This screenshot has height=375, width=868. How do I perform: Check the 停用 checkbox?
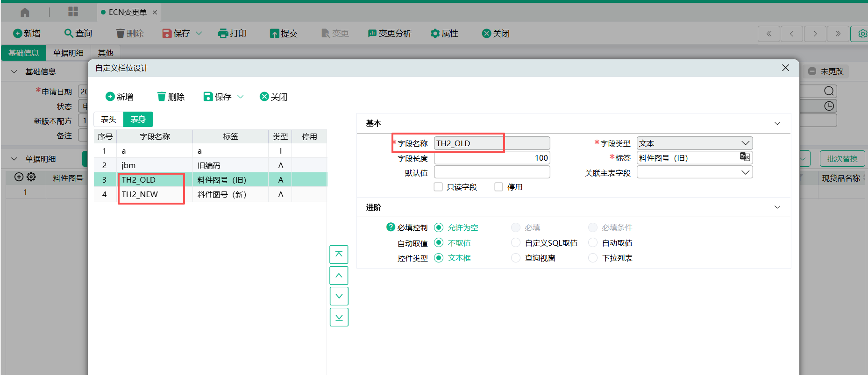coord(499,187)
